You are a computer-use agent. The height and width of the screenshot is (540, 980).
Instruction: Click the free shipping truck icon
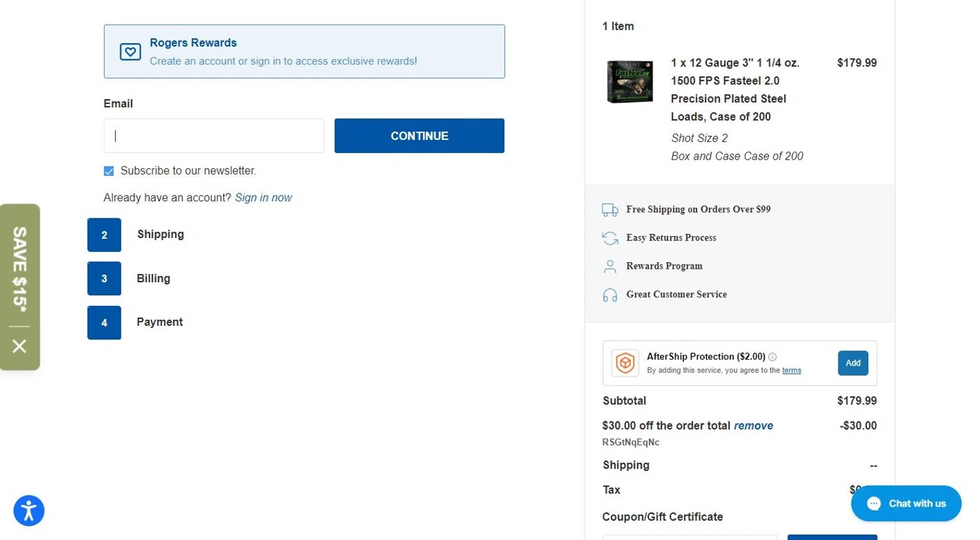pos(610,210)
